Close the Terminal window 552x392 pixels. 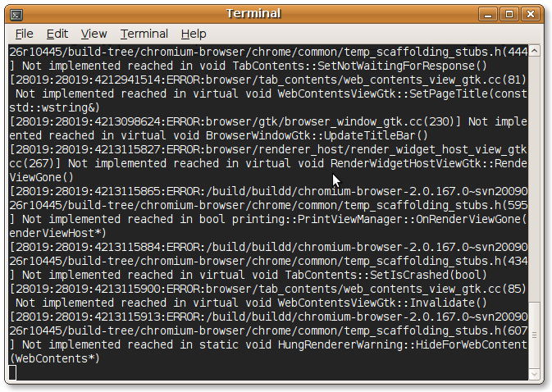click(530, 13)
